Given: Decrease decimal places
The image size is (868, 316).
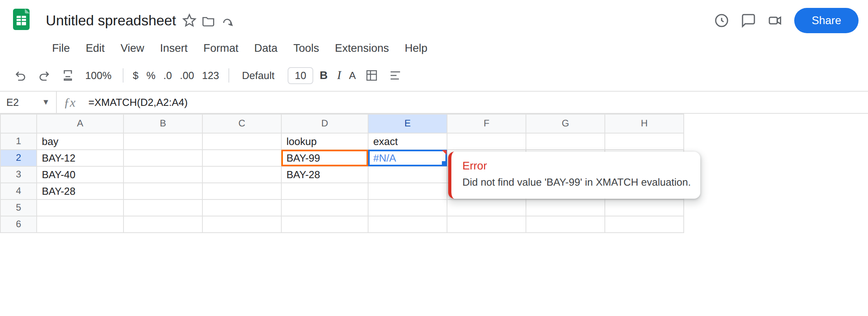Looking at the screenshot, I should [168, 75].
